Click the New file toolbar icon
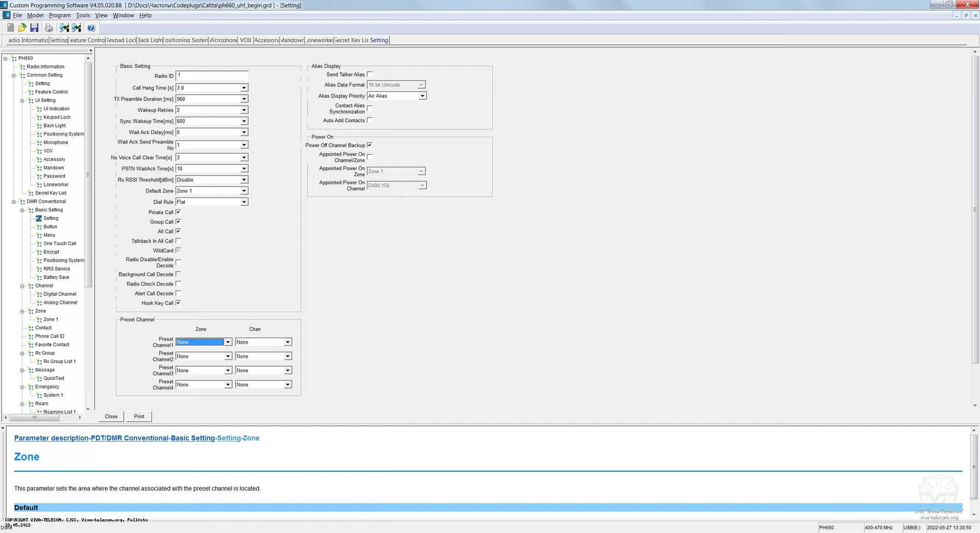 [x=10, y=28]
